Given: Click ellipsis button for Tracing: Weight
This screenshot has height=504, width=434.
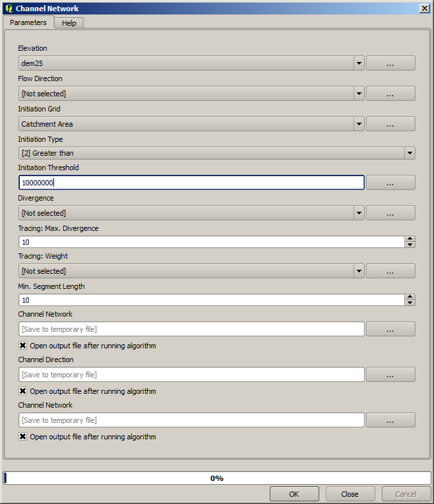Looking at the screenshot, I should [x=390, y=271].
